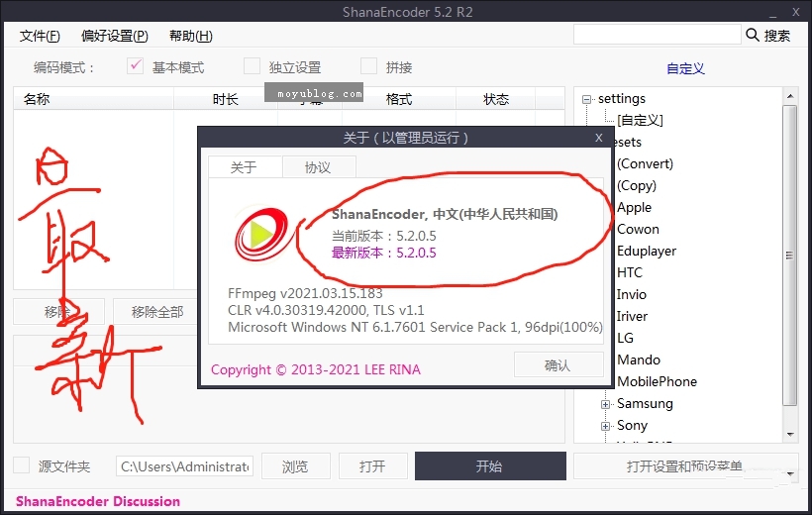Select the Apple preset folder
This screenshot has height=515, width=812.
(x=634, y=207)
